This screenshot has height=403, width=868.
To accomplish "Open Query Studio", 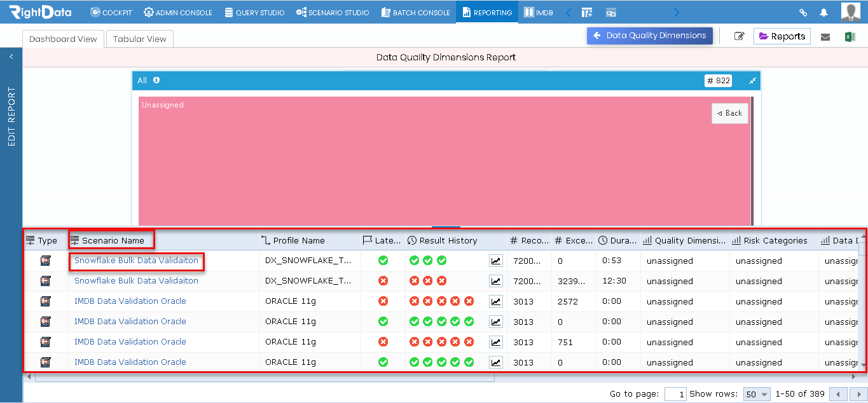I will 254,11.
